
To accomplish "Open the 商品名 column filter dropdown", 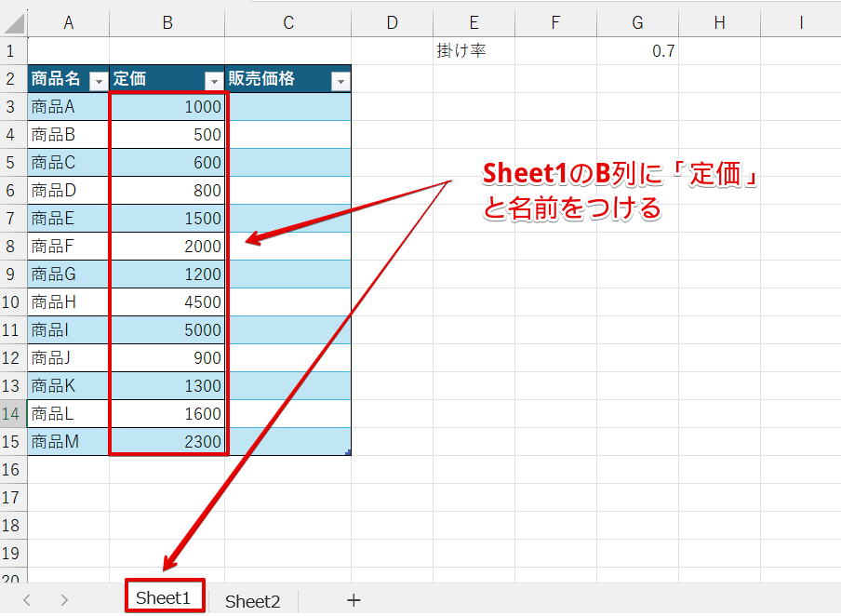I will tap(99, 81).
